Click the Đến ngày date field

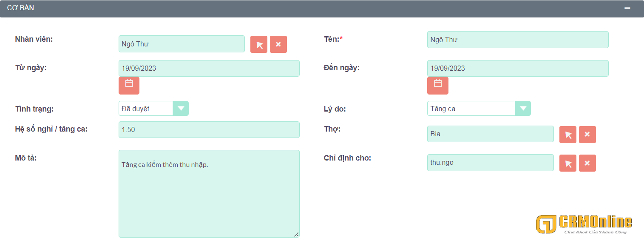pos(518,68)
